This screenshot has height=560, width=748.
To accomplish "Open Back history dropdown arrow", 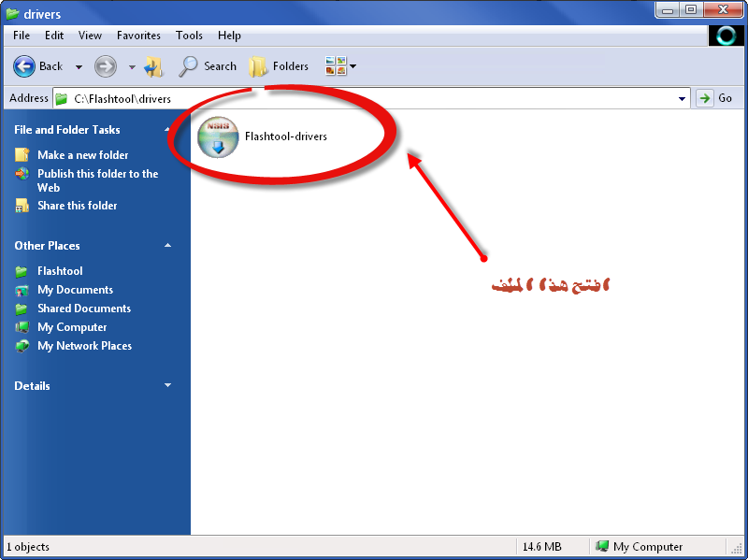I will pyautogui.click(x=79, y=67).
